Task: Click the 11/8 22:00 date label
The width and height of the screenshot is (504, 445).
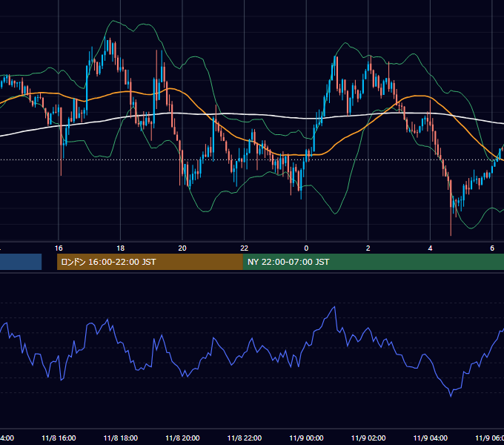Action: (x=245, y=438)
